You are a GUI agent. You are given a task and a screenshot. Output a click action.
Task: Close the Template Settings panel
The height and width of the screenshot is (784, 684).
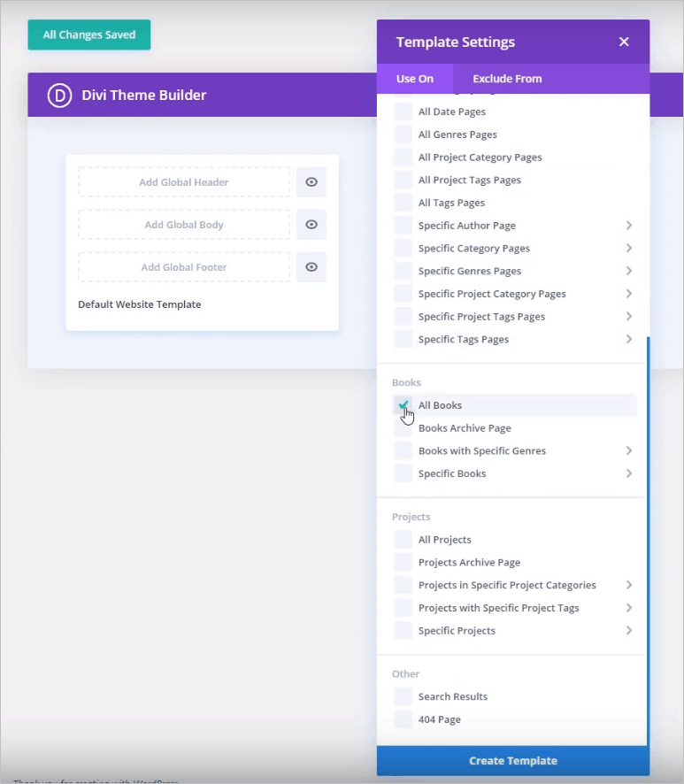point(624,42)
